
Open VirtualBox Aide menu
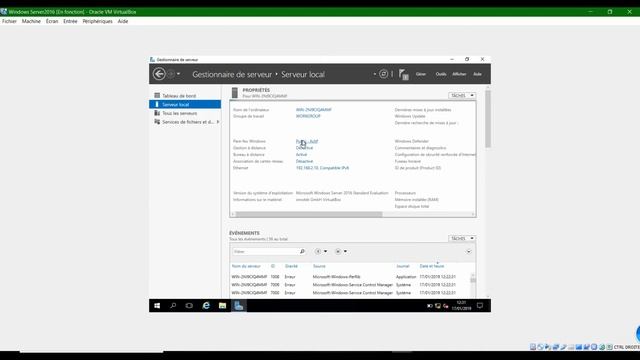pyautogui.click(x=123, y=21)
